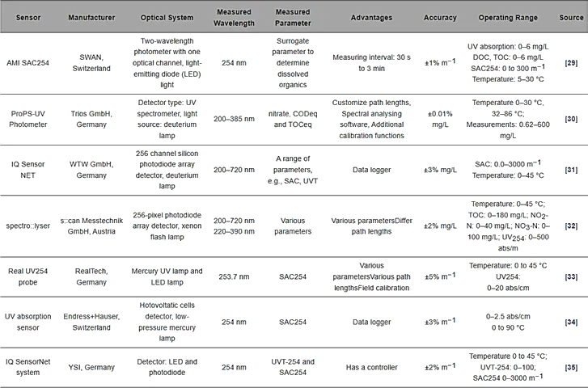This screenshot has width=588, height=388.
Task: Select the Manufacturer column header
Action: 91,17
